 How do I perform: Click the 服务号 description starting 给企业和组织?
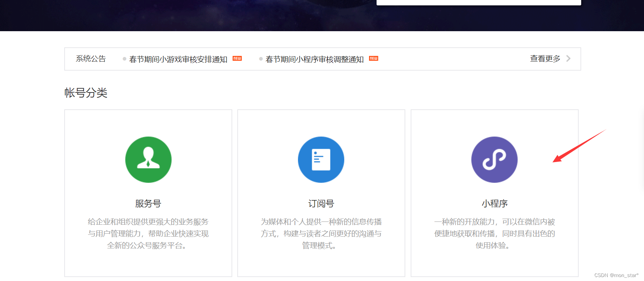point(148,234)
